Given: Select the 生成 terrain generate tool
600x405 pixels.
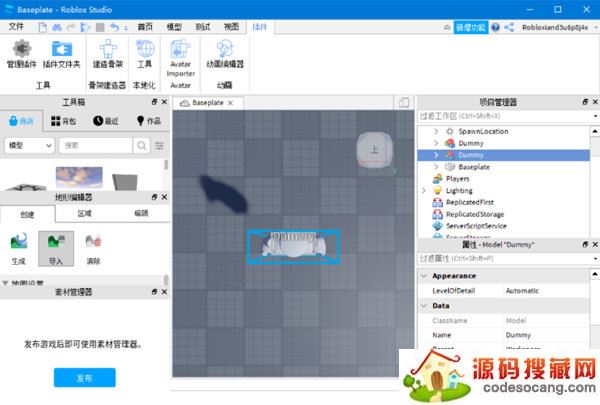Looking at the screenshot, I should [19, 249].
